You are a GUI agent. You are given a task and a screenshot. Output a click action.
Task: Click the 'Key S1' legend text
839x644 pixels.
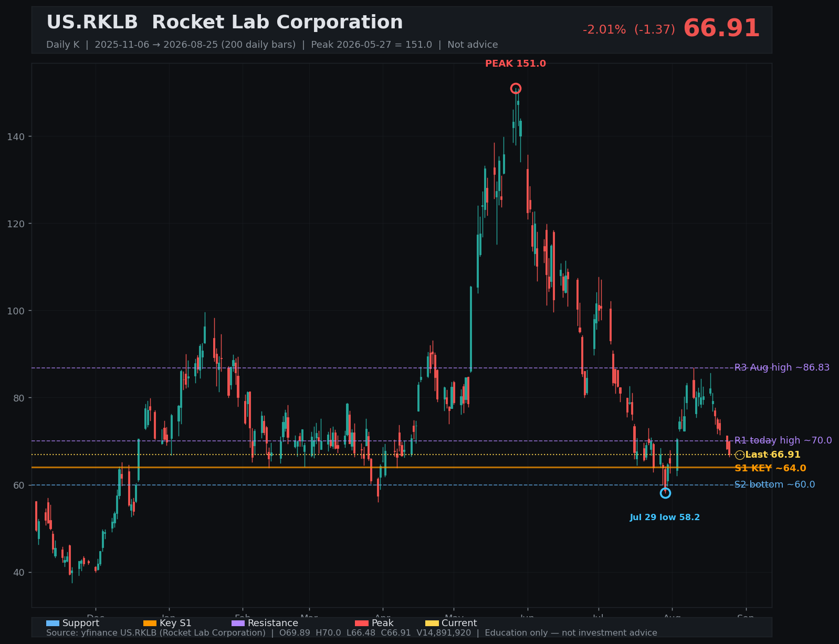(175, 623)
